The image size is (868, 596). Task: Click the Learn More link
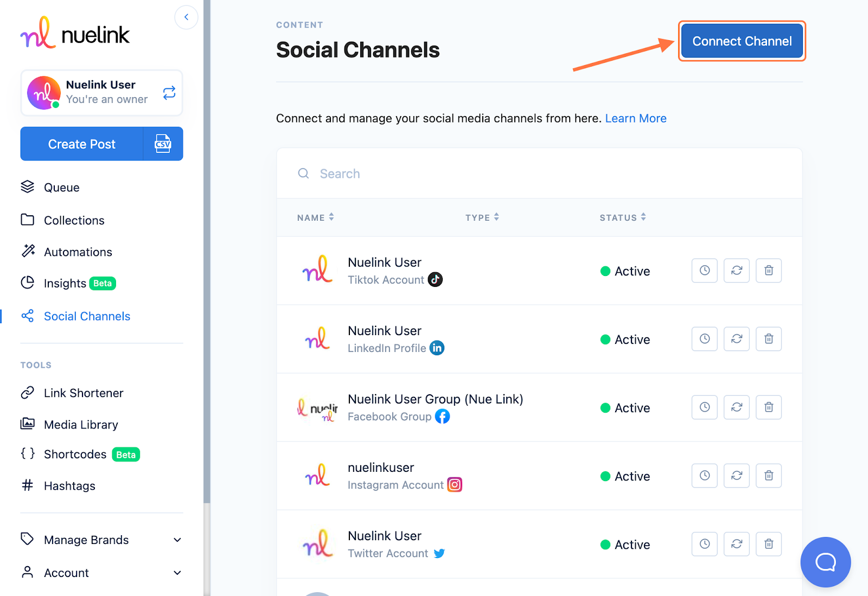[636, 118]
